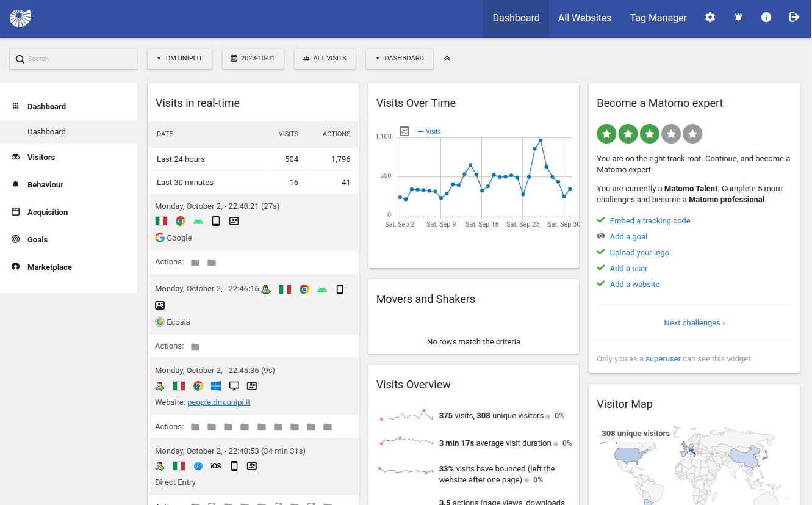Image resolution: width=812 pixels, height=505 pixels.
Task: Click the sign out icon
Action: (x=794, y=18)
